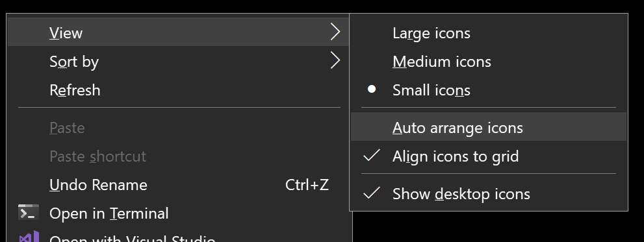
Task: Click the checkmark beside Show desktop icons
Action: tap(371, 193)
